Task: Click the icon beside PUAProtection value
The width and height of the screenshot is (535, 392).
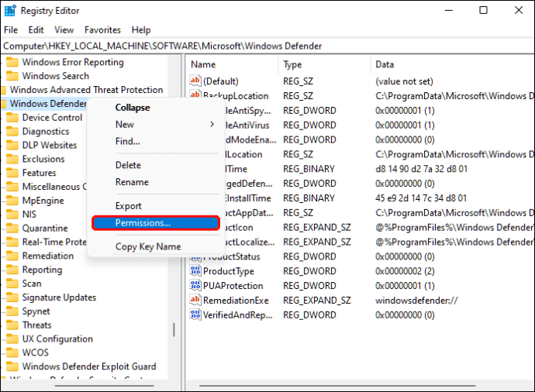Action: pyautogui.click(x=195, y=286)
